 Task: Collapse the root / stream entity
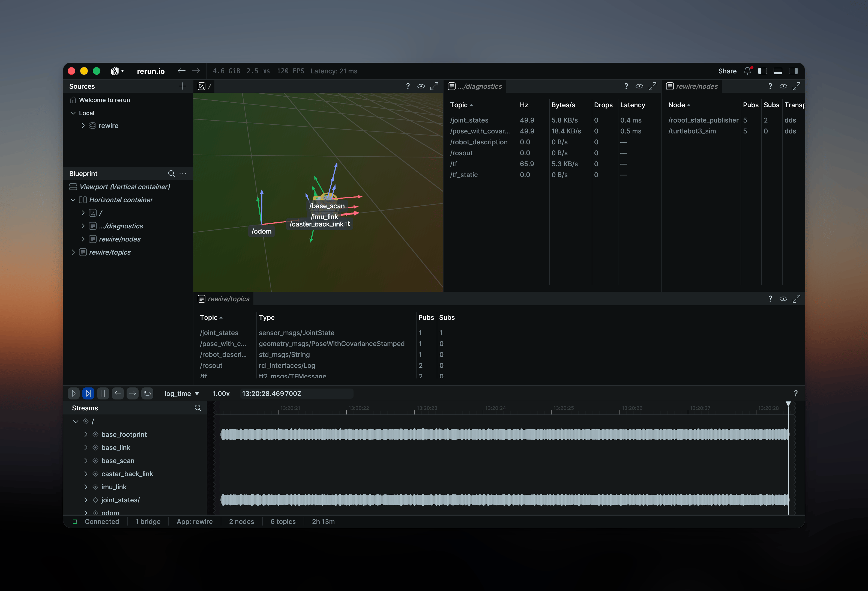(x=76, y=421)
